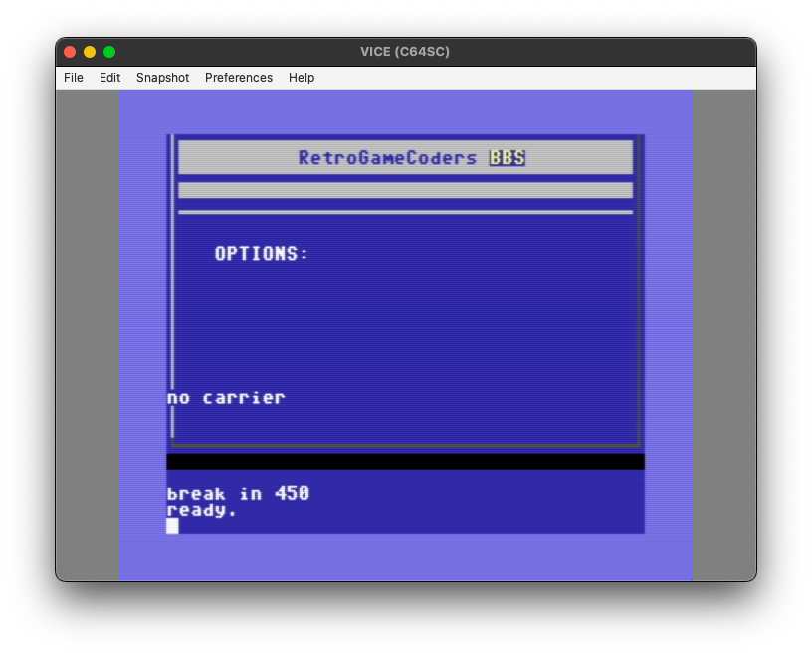Click the 'break in 450' text
Screen dimensions: 812x655
tap(238, 493)
